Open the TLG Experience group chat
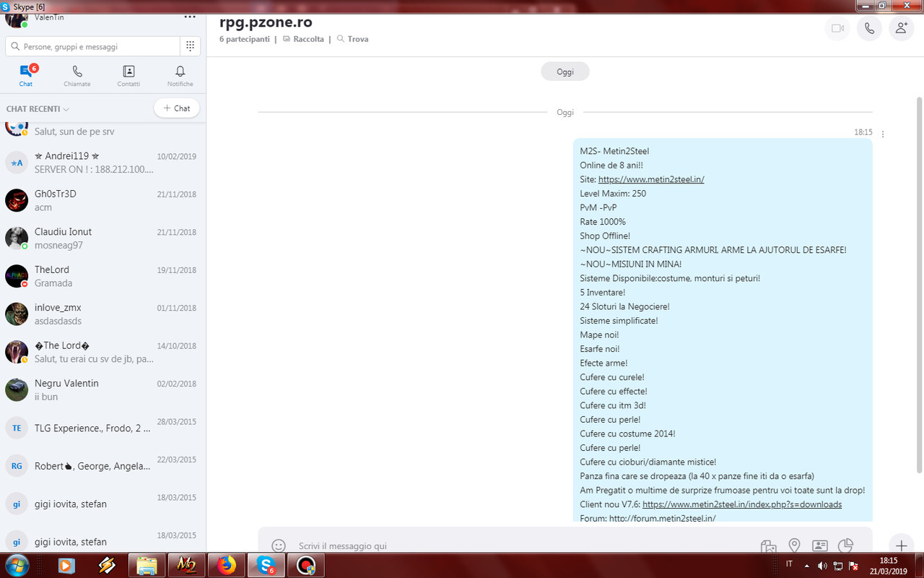Image resolution: width=924 pixels, height=578 pixels. (103, 428)
